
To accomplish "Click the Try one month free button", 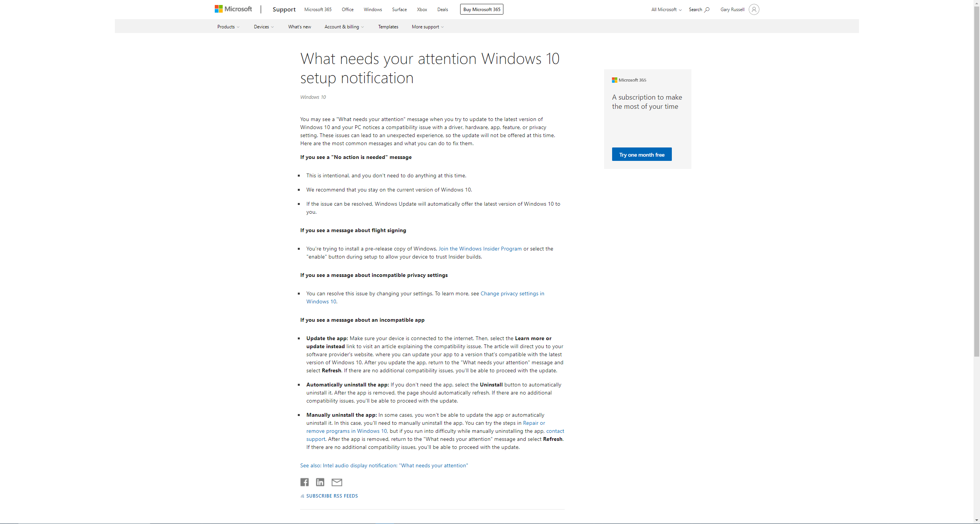I will coord(642,154).
